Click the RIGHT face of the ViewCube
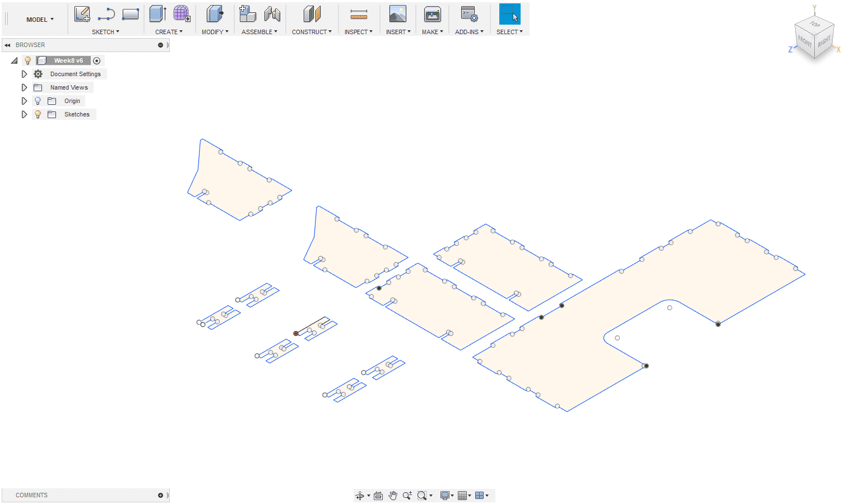The height and width of the screenshot is (504, 849). pos(824,42)
